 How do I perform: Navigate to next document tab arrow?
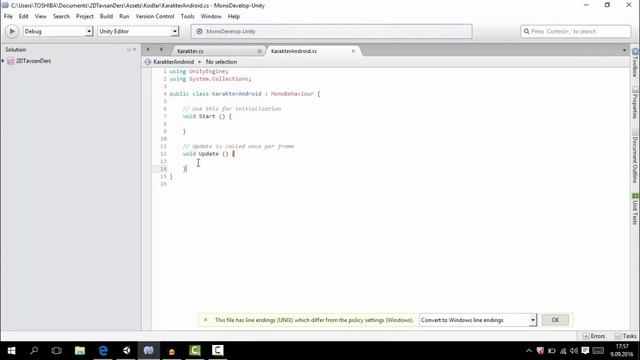162,49
